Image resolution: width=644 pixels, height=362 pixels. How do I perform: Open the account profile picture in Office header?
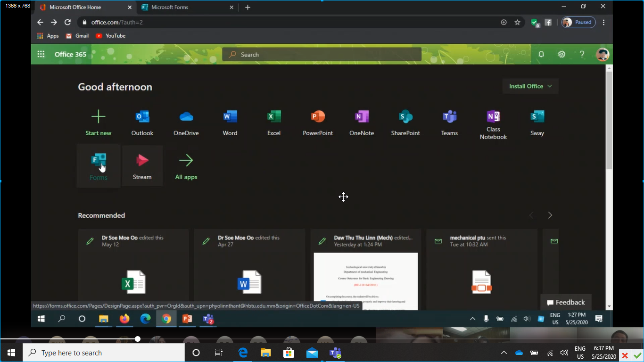pyautogui.click(x=603, y=54)
